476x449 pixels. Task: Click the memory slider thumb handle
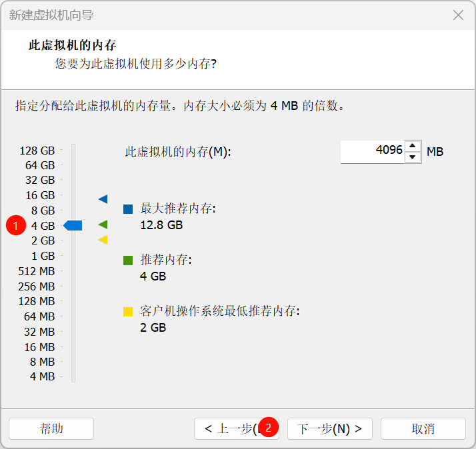(x=73, y=226)
